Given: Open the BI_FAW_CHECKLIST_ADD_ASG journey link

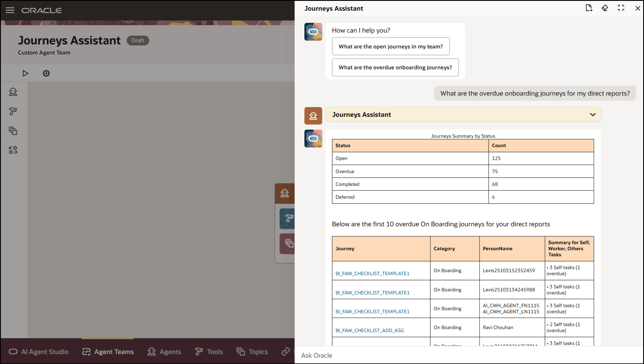Looking at the screenshot, I should click(x=369, y=330).
